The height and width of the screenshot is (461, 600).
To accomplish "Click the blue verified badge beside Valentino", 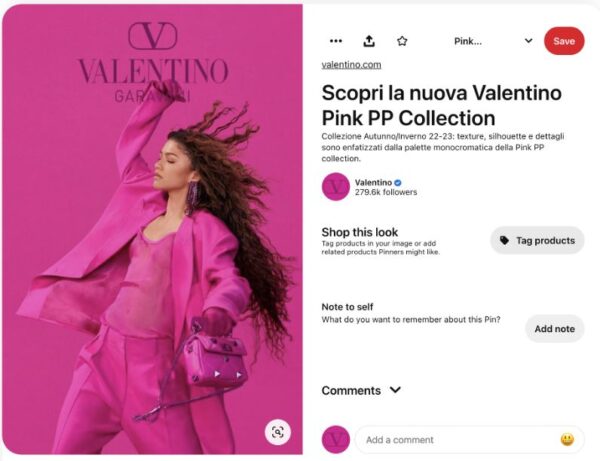I will click(x=398, y=182).
